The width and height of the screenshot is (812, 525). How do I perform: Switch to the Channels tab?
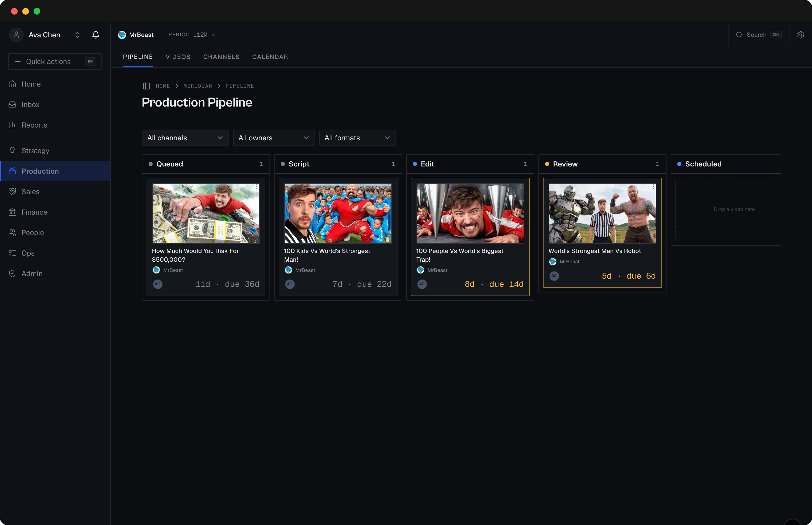(x=221, y=57)
